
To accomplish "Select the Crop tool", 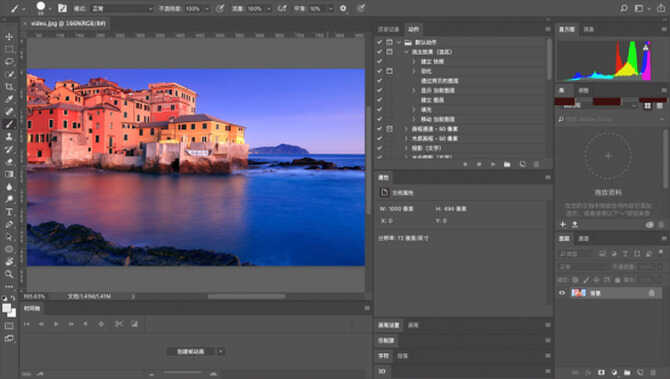I will 9,87.
